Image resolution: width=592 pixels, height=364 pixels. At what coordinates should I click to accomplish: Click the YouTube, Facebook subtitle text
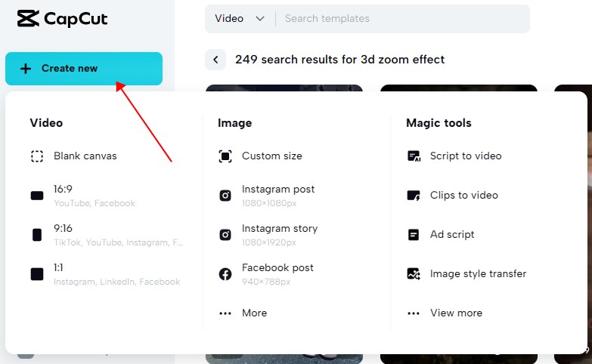[x=95, y=203]
